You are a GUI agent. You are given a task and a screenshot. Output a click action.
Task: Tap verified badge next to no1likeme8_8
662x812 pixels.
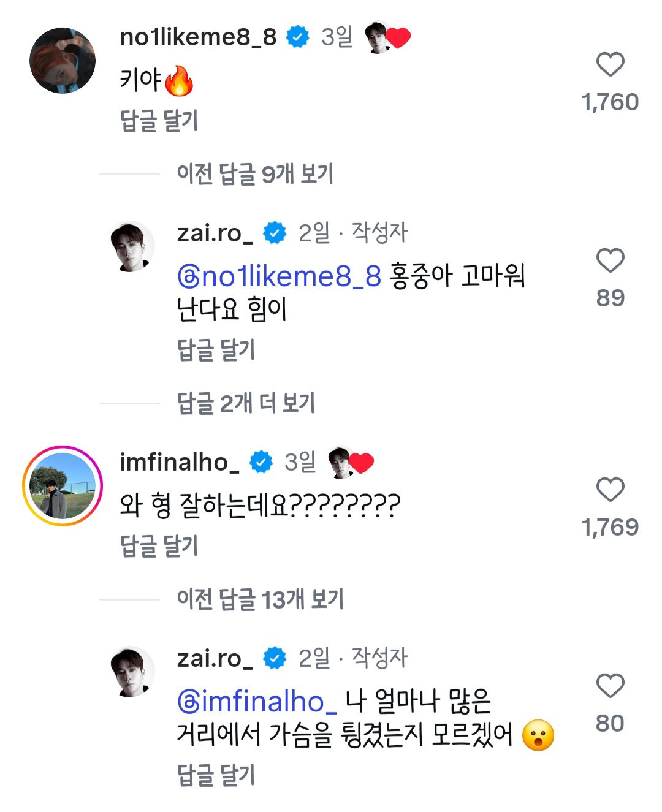coord(298,37)
